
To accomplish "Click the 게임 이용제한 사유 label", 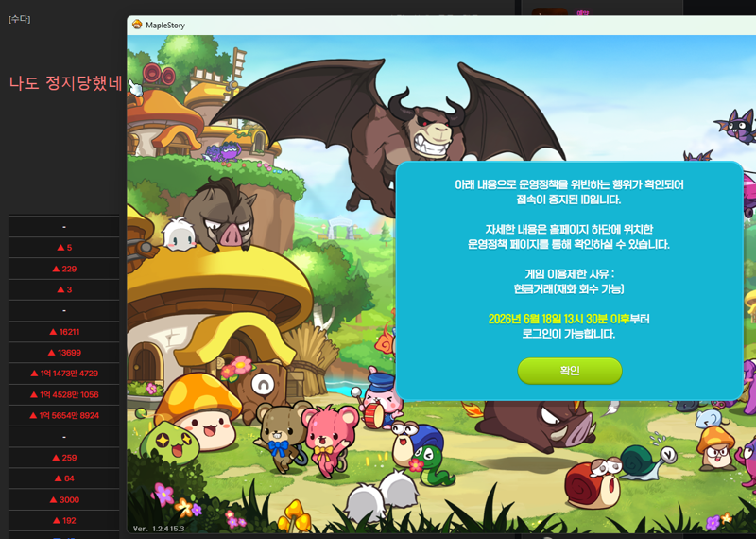I will click(x=569, y=274).
